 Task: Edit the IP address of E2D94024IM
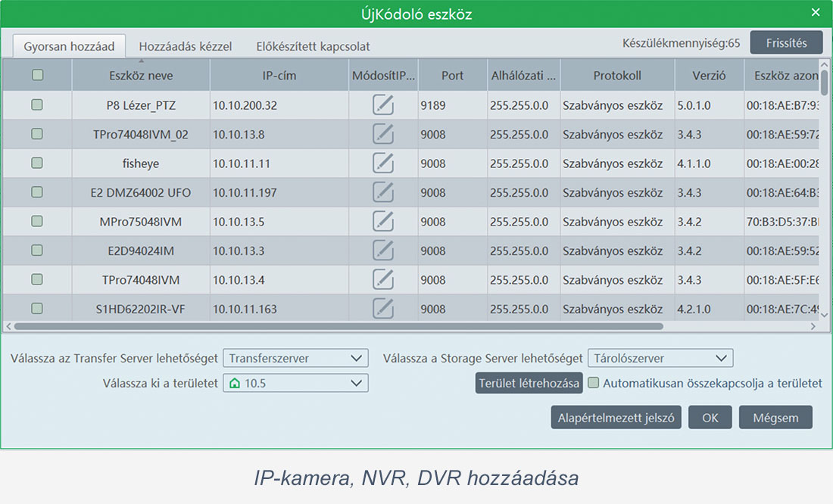point(383,250)
